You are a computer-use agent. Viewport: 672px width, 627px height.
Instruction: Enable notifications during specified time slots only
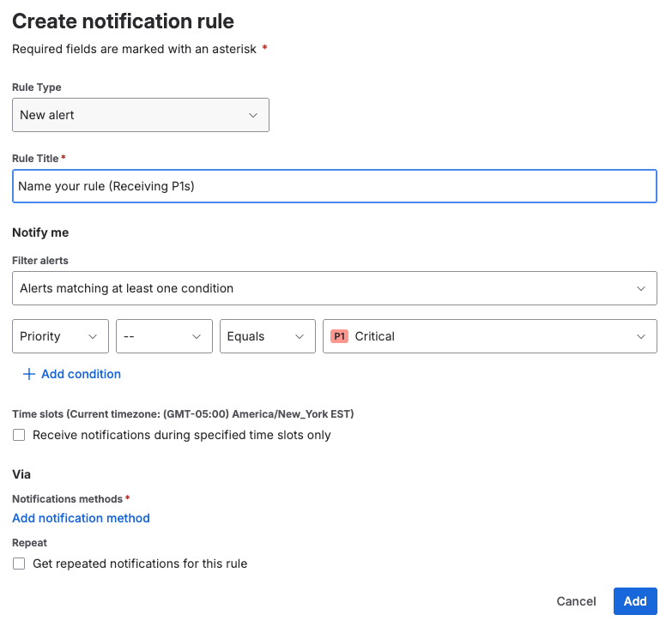19,436
